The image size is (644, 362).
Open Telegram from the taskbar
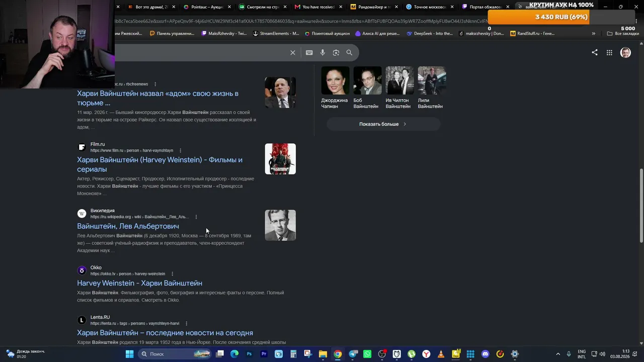(353, 354)
